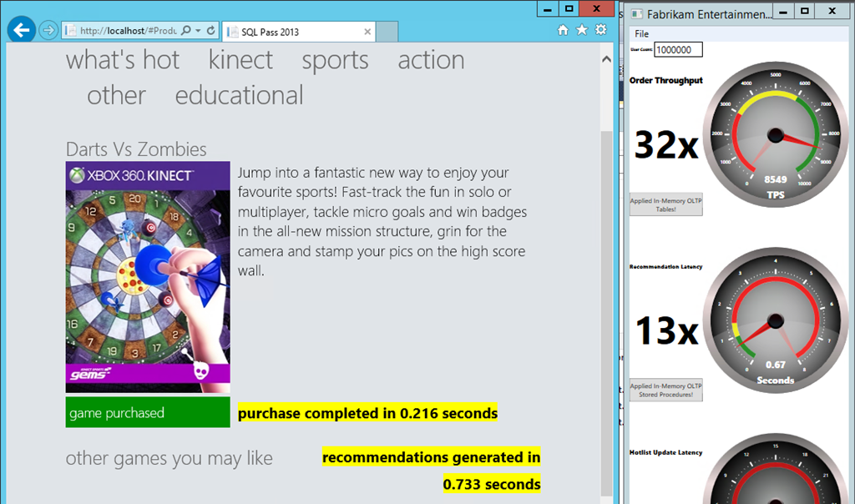Click the Applied In-Memory OLTP Tables button

coord(665,204)
